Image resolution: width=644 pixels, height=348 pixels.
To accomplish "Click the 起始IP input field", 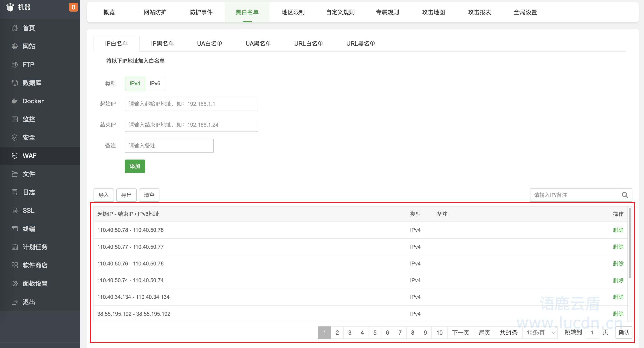I will 191,104.
